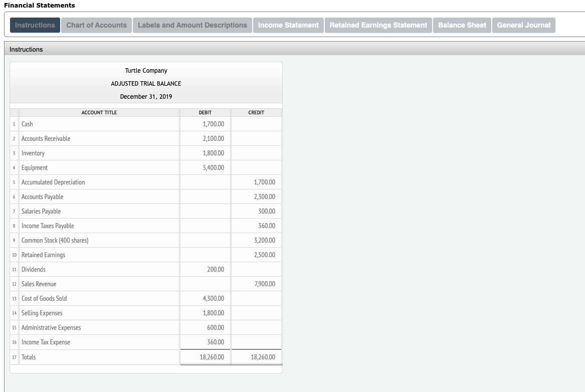Viewport: 585px width, 392px height.
Task: Switch to the Income Statement tab
Action: coord(288,25)
